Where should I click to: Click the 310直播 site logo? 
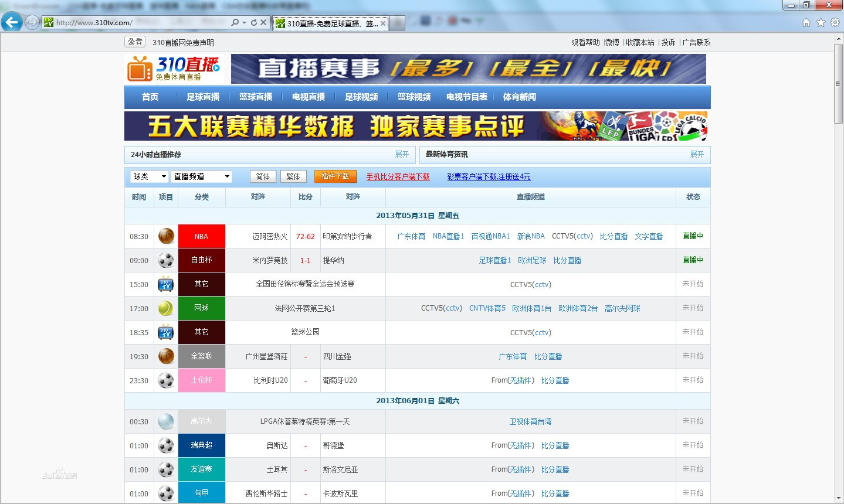174,69
